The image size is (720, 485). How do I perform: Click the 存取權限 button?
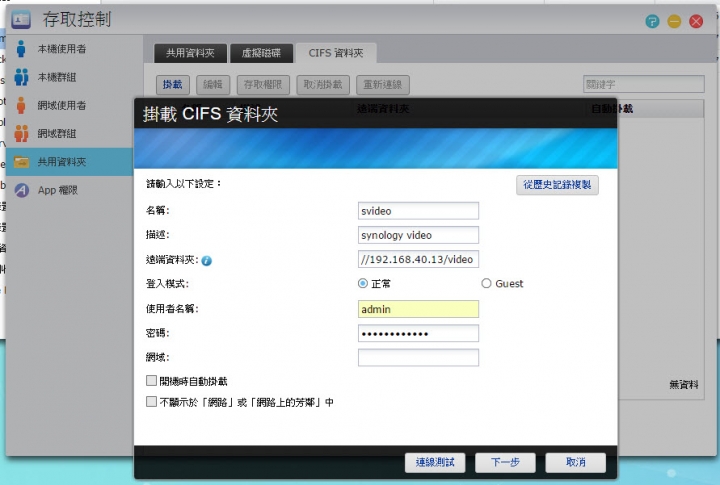(263, 85)
